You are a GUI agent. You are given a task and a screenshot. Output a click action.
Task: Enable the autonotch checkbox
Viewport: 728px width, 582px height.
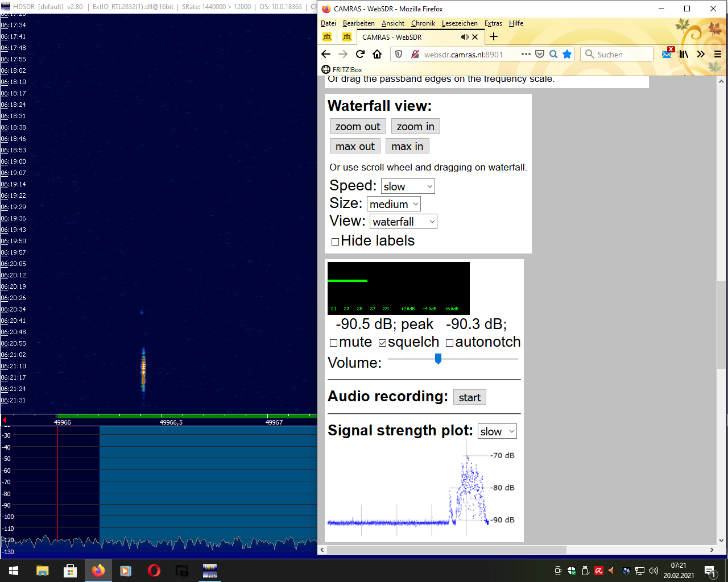point(449,343)
